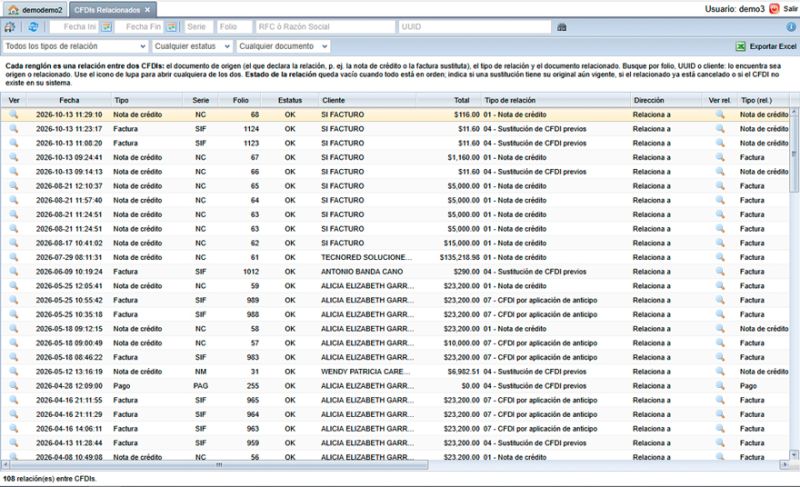Click the refresh icon in the toolbar

click(33, 27)
